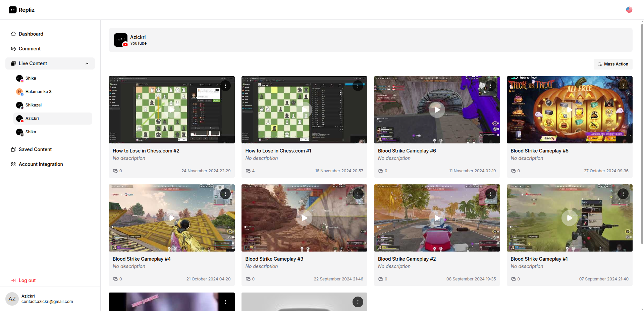
Task: Open options menu for Blood Strike Gameplay #5
Action: click(623, 86)
